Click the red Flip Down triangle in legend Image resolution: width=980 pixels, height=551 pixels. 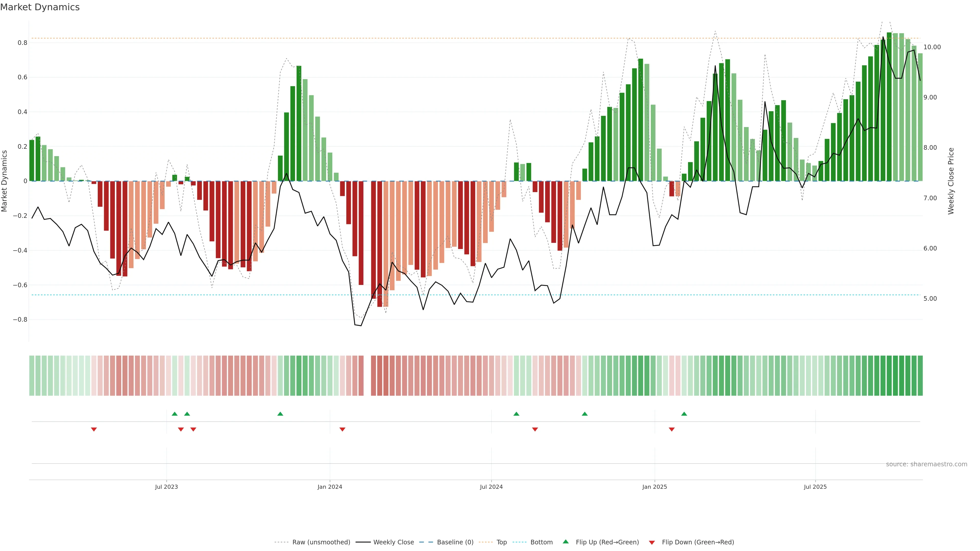click(652, 542)
